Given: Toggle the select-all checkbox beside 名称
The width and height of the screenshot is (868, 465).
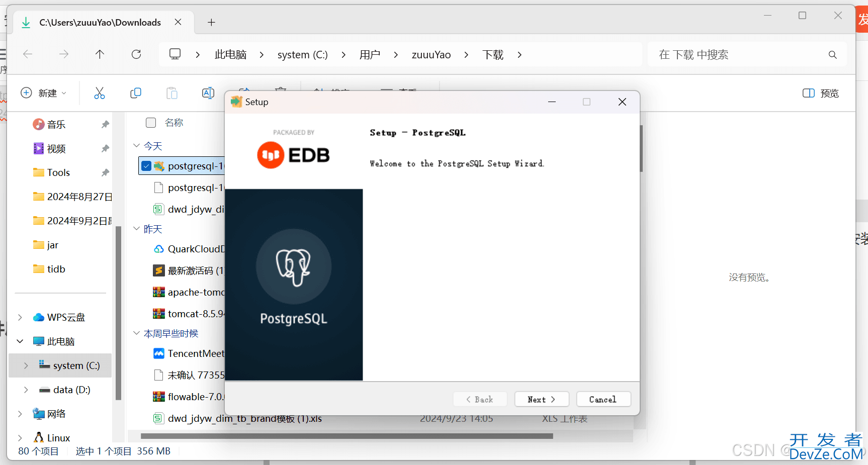Looking at the screenshot, I should pos(151,122).
